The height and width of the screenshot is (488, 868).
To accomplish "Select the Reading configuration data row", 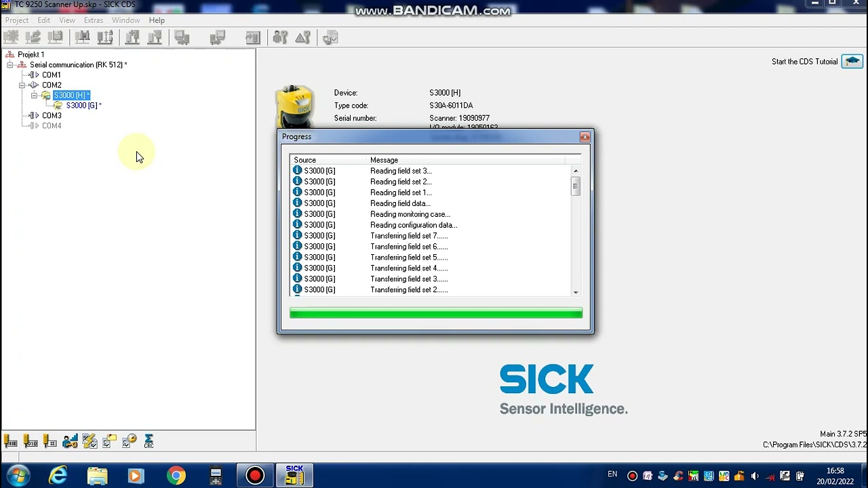I will click(431, 225).
